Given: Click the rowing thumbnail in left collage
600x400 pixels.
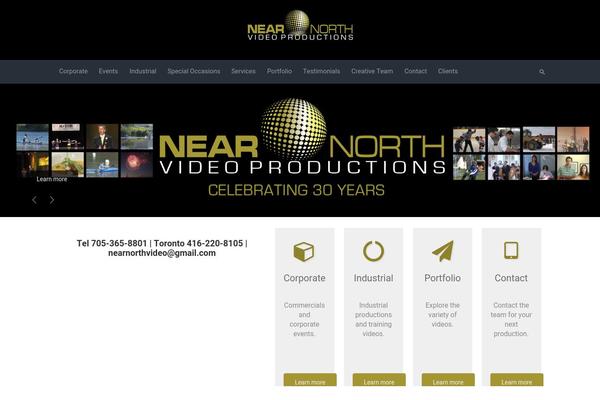Looking at the screenshot, I should (33, 137).
